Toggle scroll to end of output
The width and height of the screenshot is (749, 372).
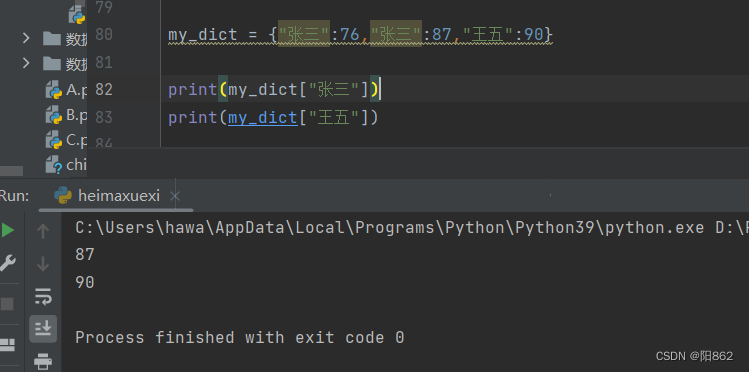point(43,329)
